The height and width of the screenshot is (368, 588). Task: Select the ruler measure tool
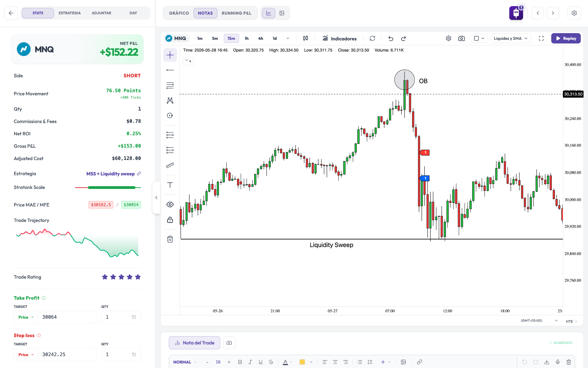170,165
